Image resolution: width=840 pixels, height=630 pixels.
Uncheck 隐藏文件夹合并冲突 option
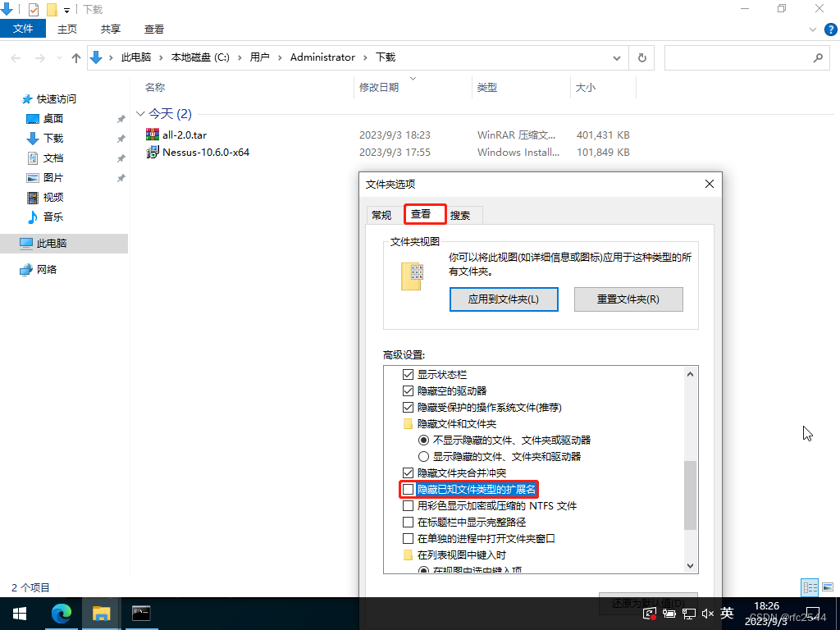[x=409, y=473]
